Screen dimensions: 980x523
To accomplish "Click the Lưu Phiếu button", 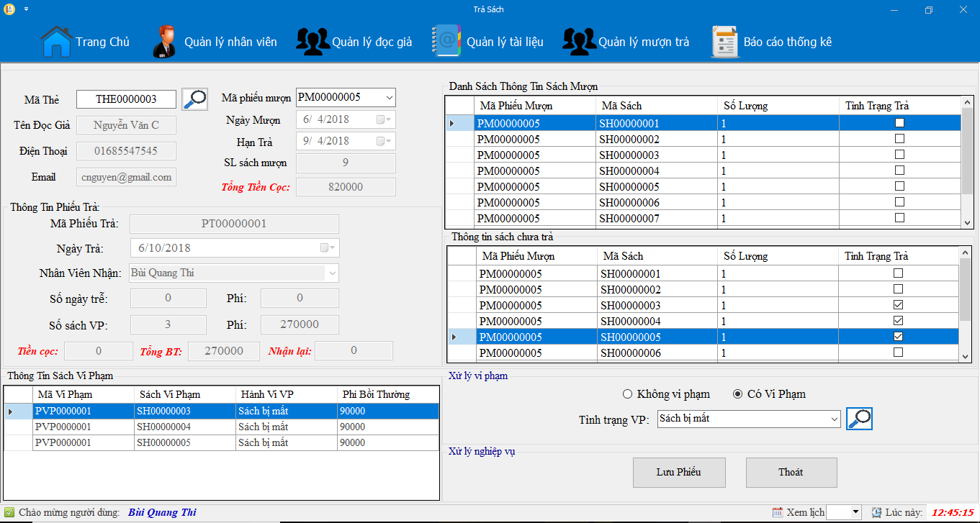I will (x=679, y=473).
